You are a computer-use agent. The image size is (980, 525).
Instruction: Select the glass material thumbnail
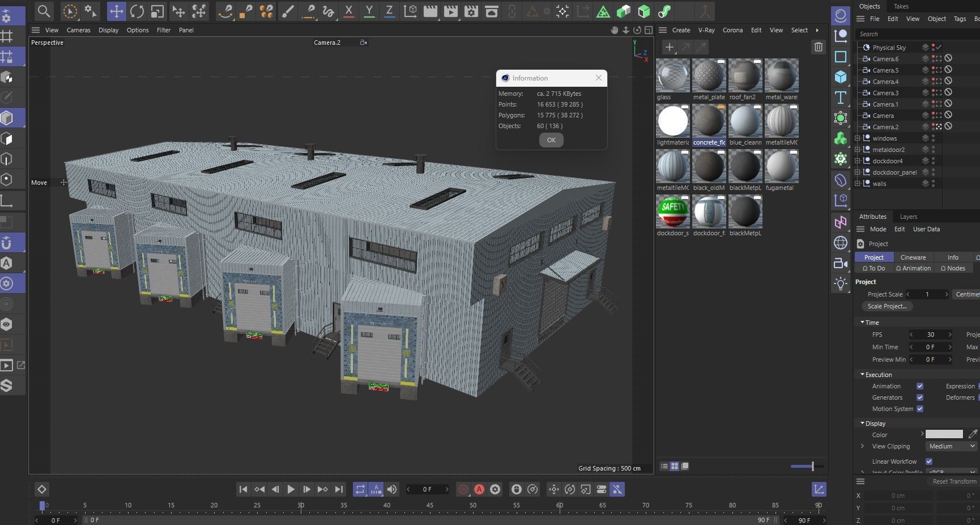[x=673, y=75]
